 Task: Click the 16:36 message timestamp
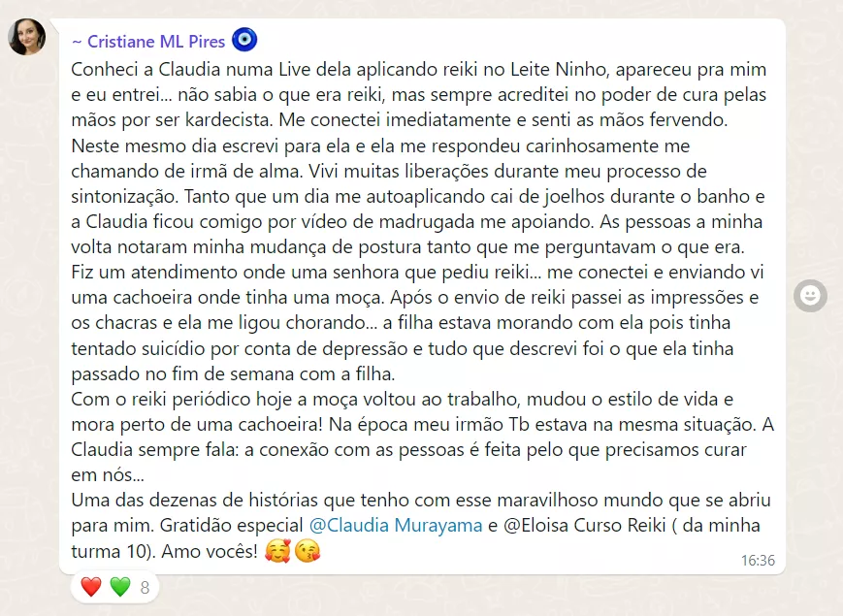[x=758, y=561]
